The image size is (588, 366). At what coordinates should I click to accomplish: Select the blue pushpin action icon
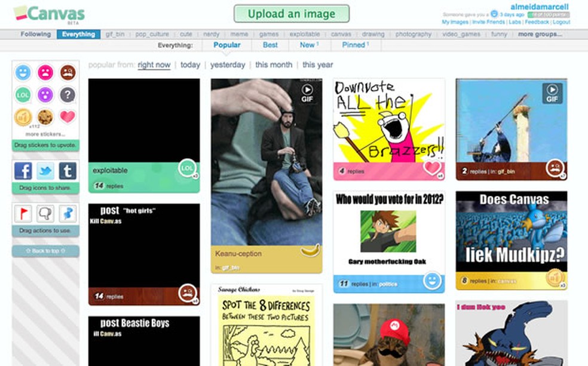point(68,214)
